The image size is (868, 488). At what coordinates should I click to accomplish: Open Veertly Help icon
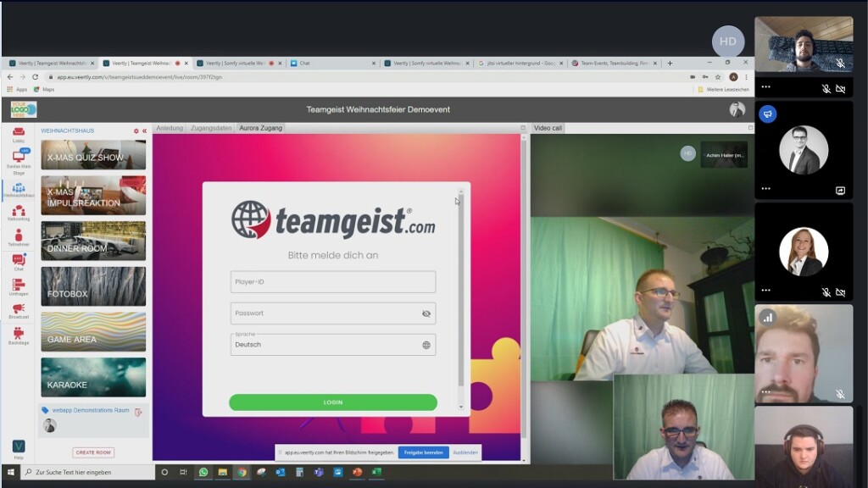[19, 448]
